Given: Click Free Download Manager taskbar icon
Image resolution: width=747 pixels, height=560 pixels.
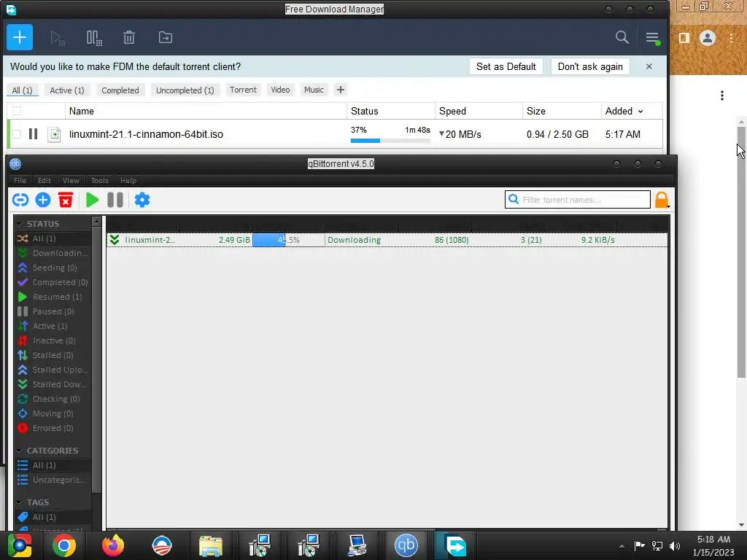Looking at the screenshot, I should click(455, 545).
